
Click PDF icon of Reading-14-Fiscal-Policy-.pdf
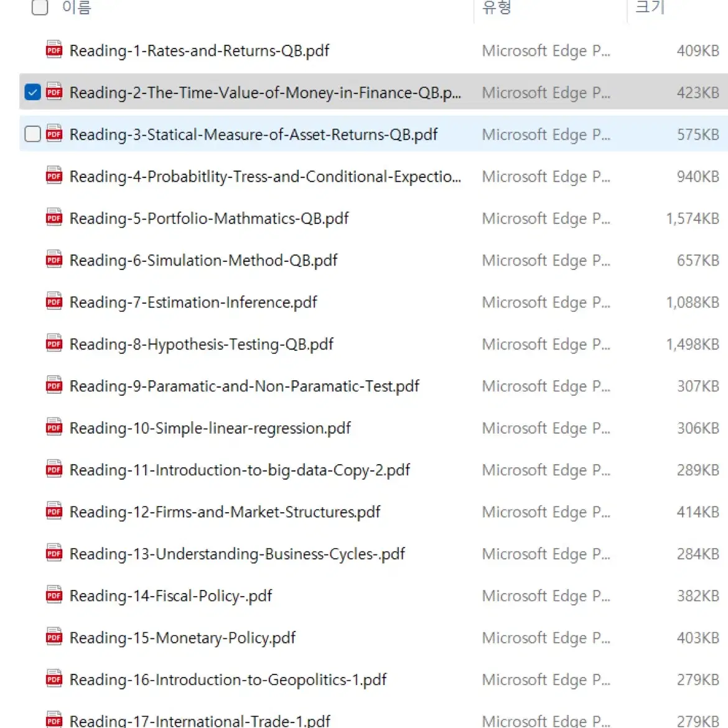tap(54, 594)
